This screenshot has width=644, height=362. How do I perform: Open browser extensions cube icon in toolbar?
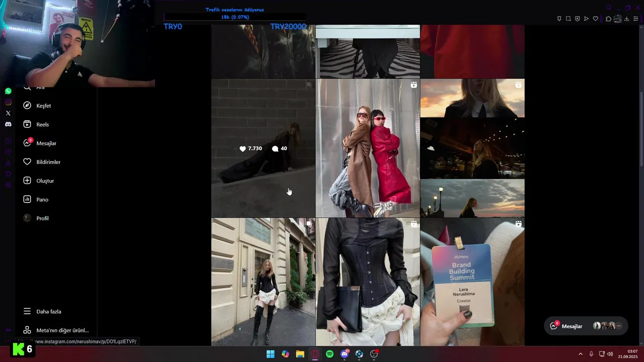coord(608,19)
